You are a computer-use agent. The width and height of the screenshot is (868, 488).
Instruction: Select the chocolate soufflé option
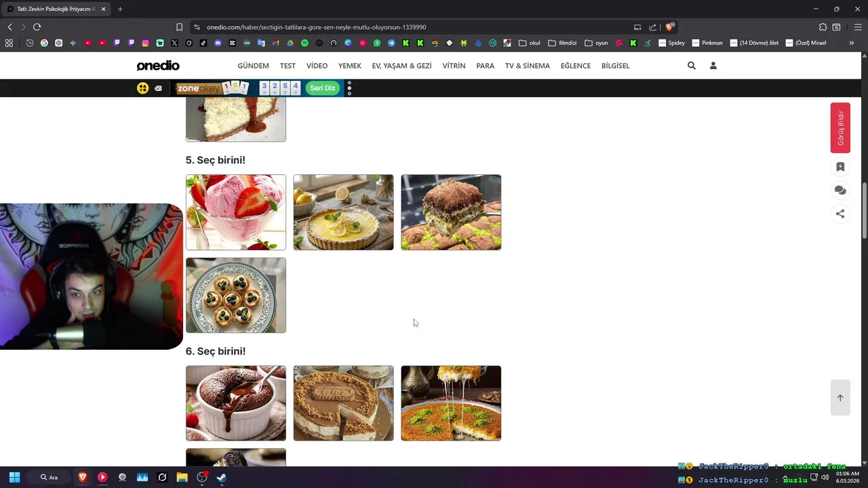(x=236, y=403)
